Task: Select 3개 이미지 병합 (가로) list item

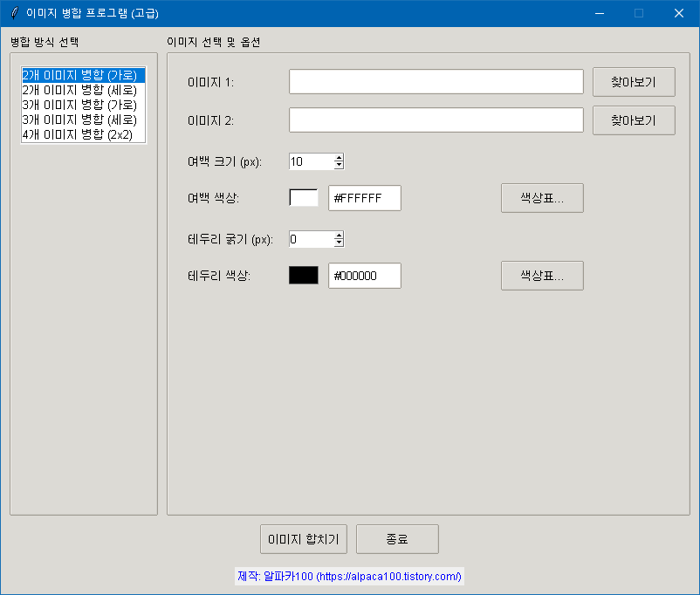Action: [84, 105]
